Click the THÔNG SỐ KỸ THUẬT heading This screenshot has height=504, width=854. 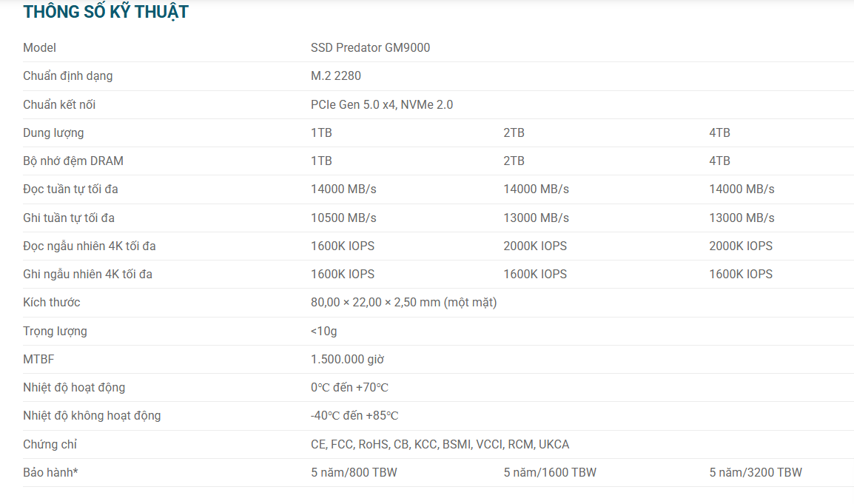point(106,12)
